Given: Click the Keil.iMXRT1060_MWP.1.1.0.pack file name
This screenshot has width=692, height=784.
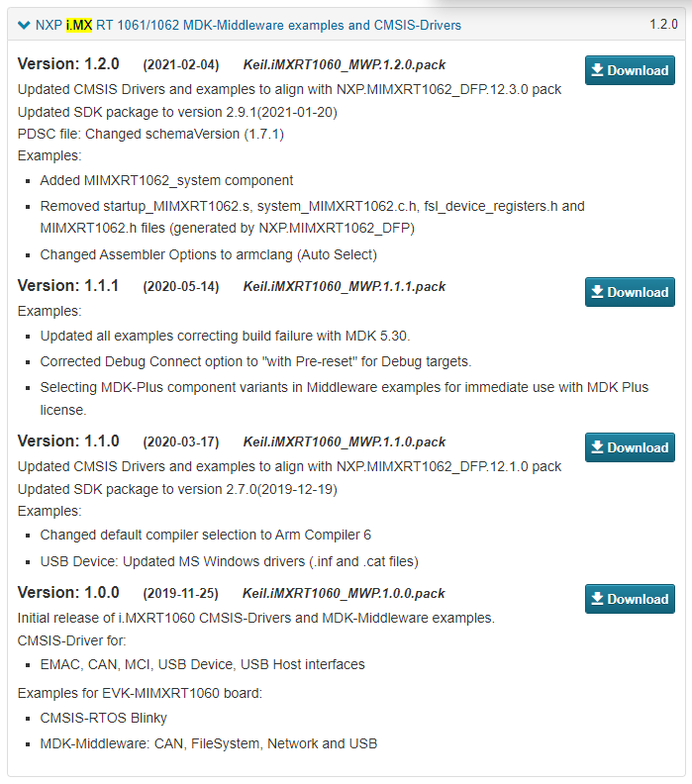Looking at the screenshot, I should pos(344,442).
